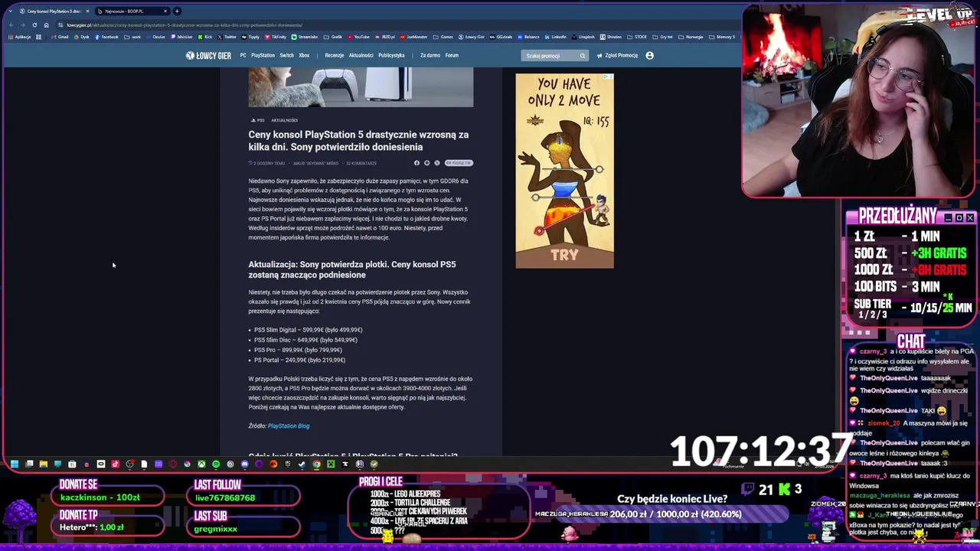Go to browser home page icon
Image resolution: width=980 pixels, height=551 pixels.
47,24
